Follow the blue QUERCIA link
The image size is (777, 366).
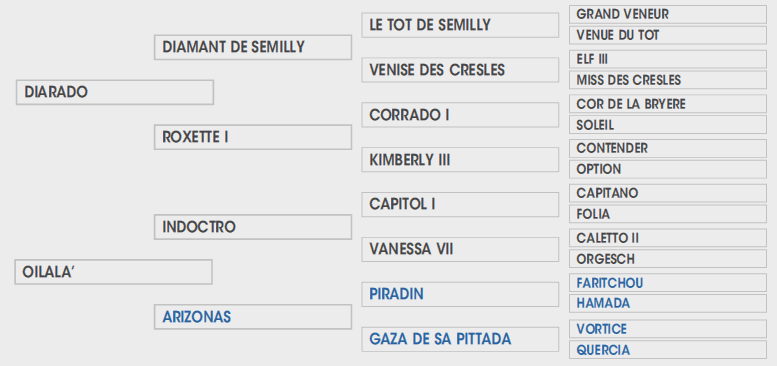click(603, 350)
